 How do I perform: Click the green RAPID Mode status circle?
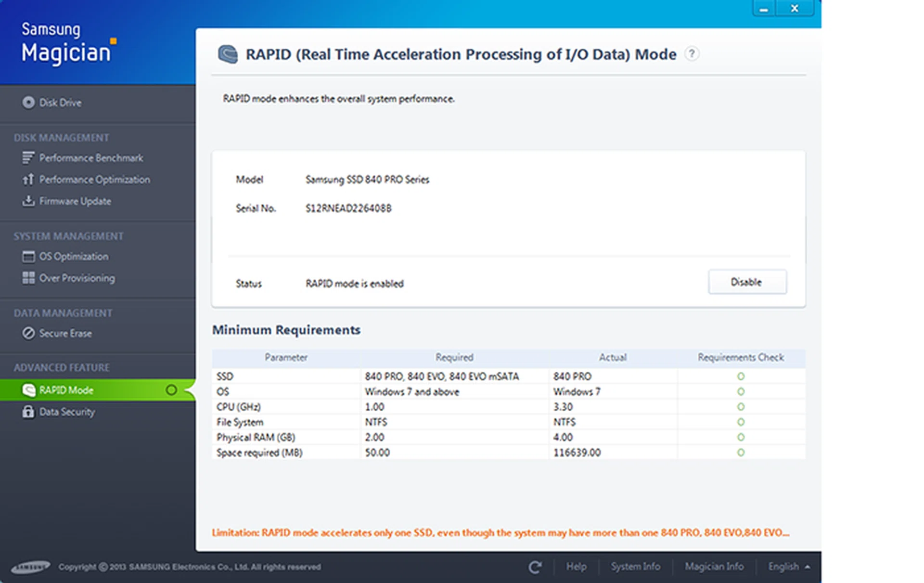[171, 390]
